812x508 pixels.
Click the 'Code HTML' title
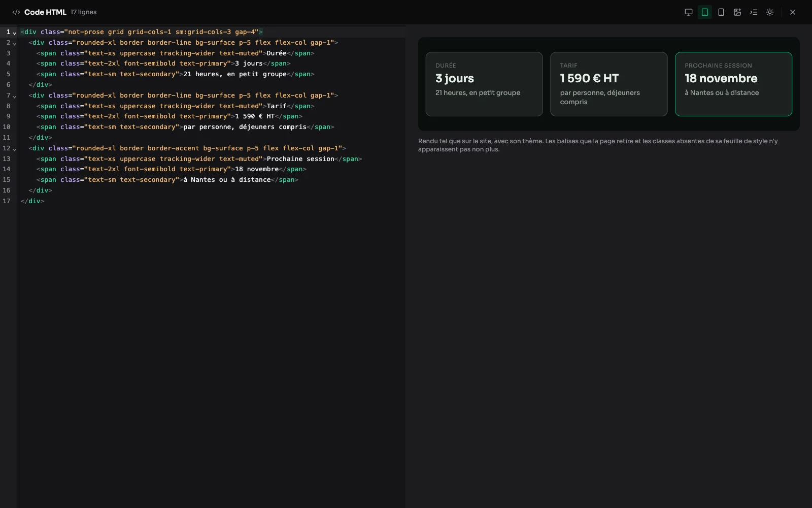(45, 12)
